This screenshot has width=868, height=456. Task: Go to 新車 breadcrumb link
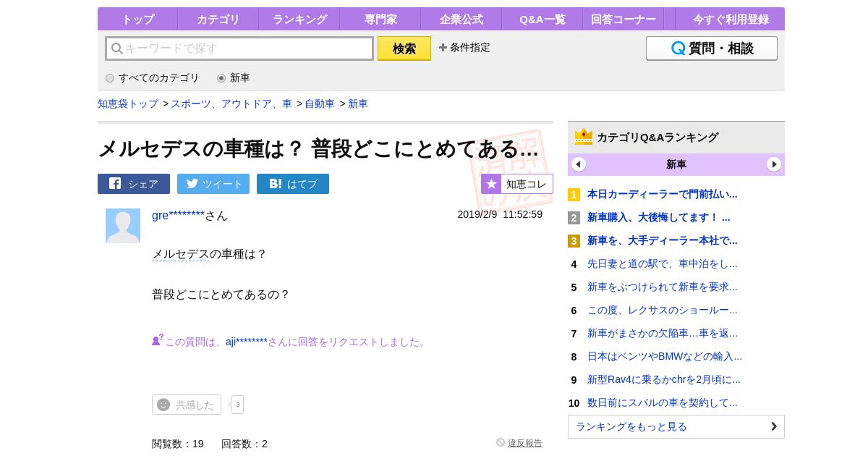pos(358,104)
